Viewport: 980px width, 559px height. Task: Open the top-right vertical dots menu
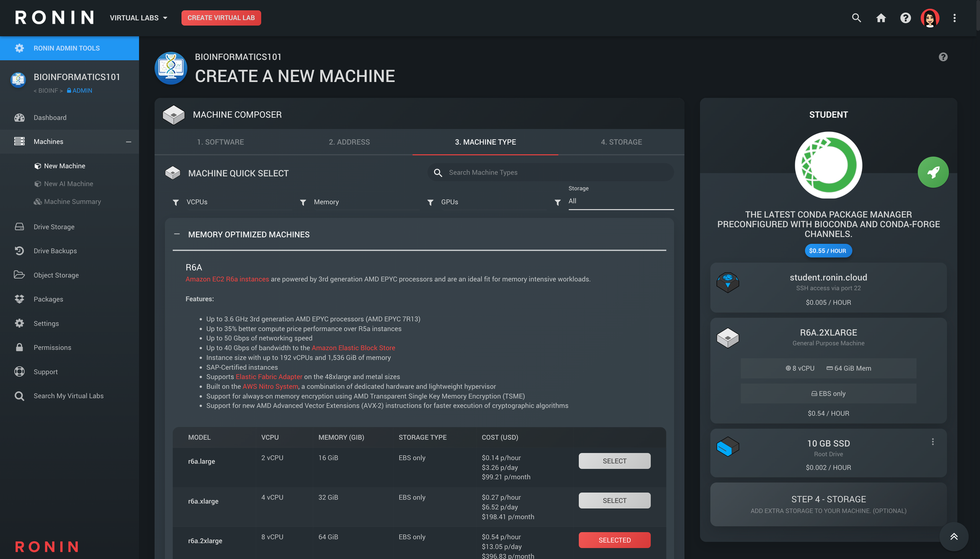955,18
